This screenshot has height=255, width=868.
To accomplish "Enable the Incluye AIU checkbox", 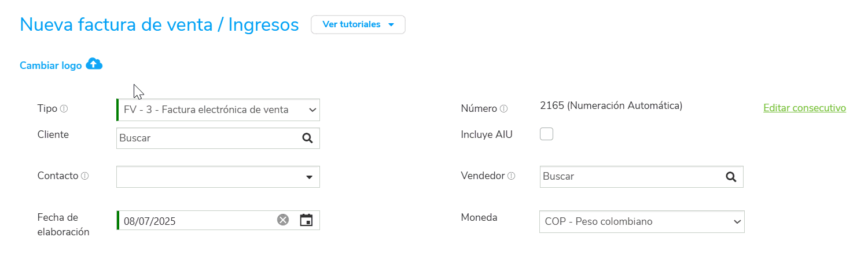I will point(546,134).
